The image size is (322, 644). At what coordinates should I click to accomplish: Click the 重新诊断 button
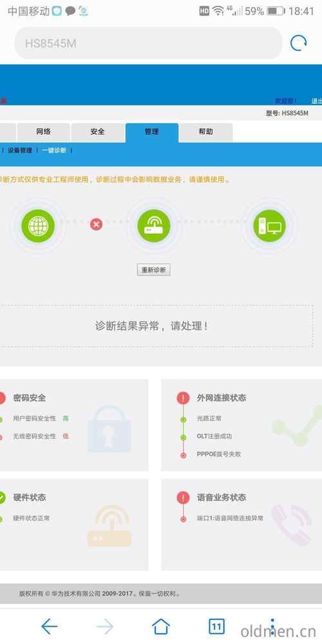pyautogui.click(x=154, y=270)
